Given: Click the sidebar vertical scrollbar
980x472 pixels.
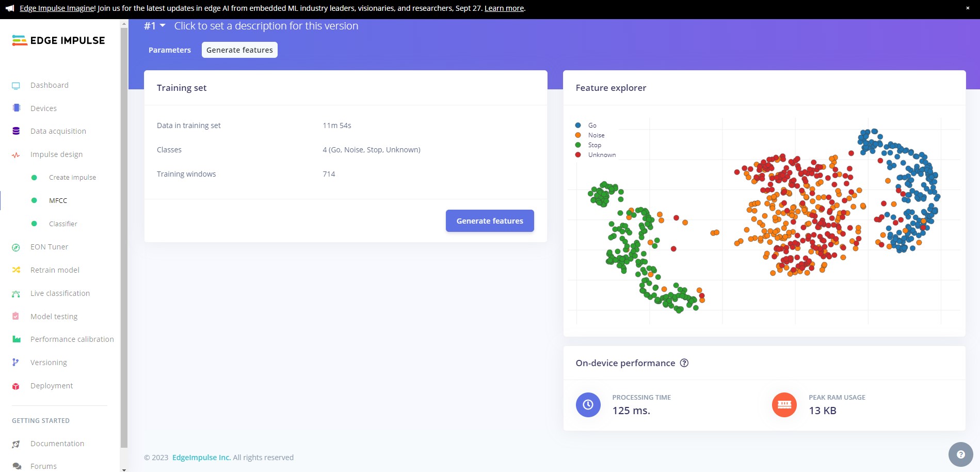Looking at the screenshot, I should pos(124,237).
